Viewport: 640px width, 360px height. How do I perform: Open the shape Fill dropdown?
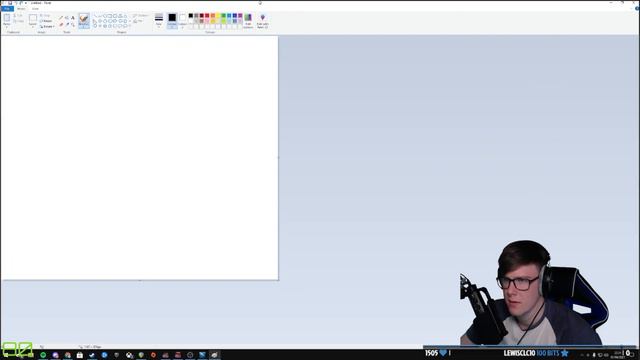pos(139,21)
